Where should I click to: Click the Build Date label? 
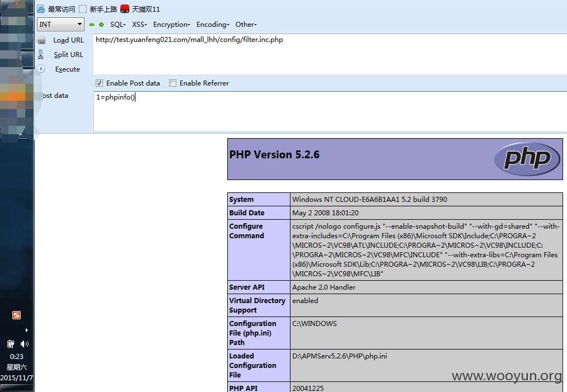tap(247, 213)
